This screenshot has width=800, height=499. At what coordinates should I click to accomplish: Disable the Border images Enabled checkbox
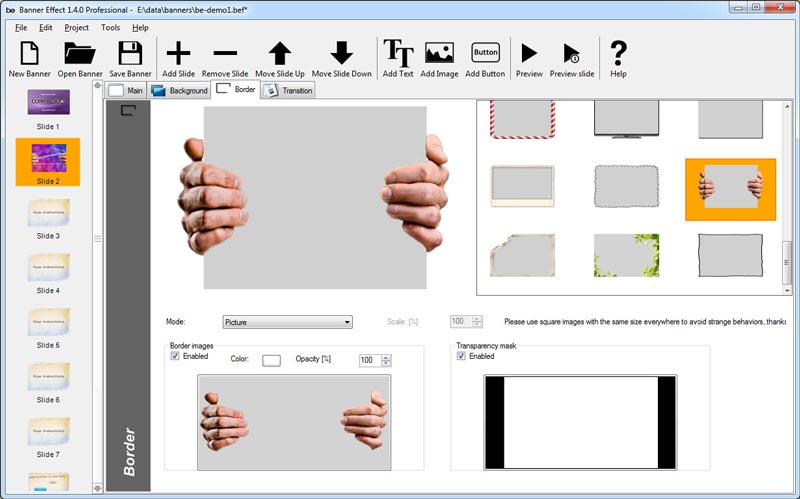(176, 356)
